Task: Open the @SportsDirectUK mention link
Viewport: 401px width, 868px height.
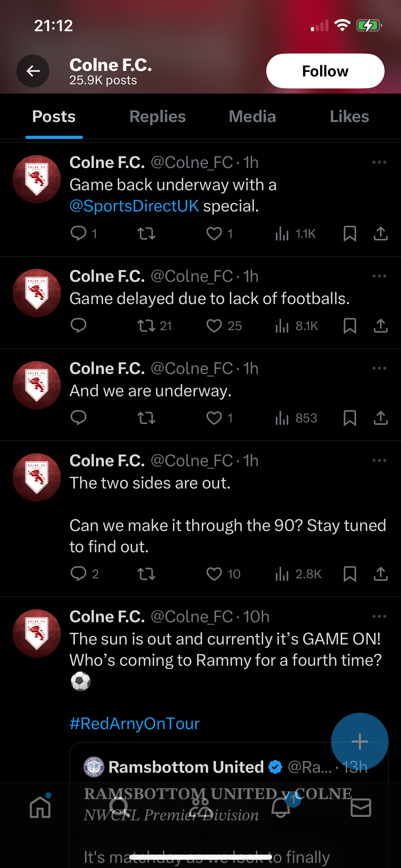Action: pyautogui.click(x=134, y=206)
